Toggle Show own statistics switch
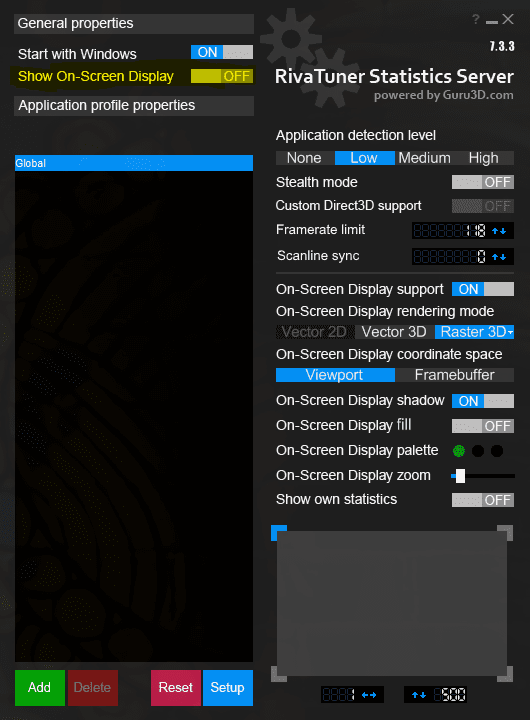 coord(483,500)
